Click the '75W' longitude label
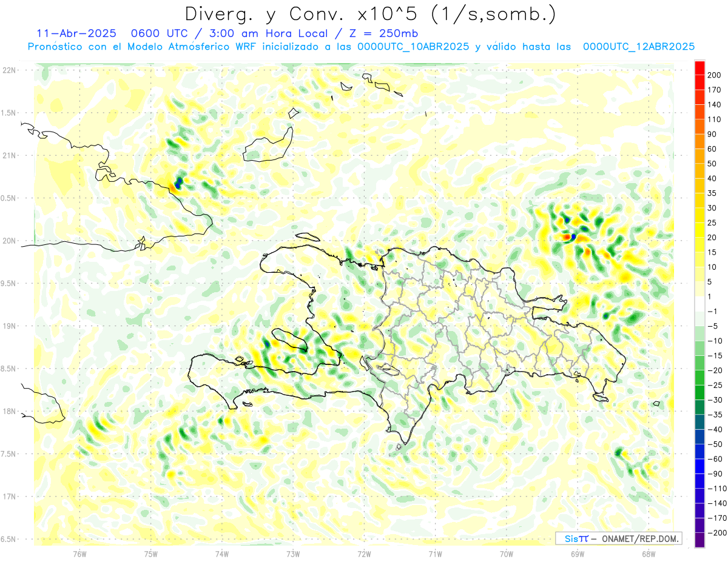This screenshot has height=562, width=728. (151, 553)
